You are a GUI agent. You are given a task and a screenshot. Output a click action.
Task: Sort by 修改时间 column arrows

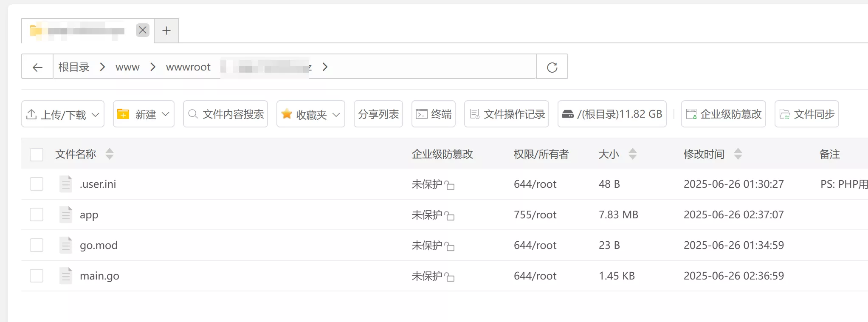(738, 154)
